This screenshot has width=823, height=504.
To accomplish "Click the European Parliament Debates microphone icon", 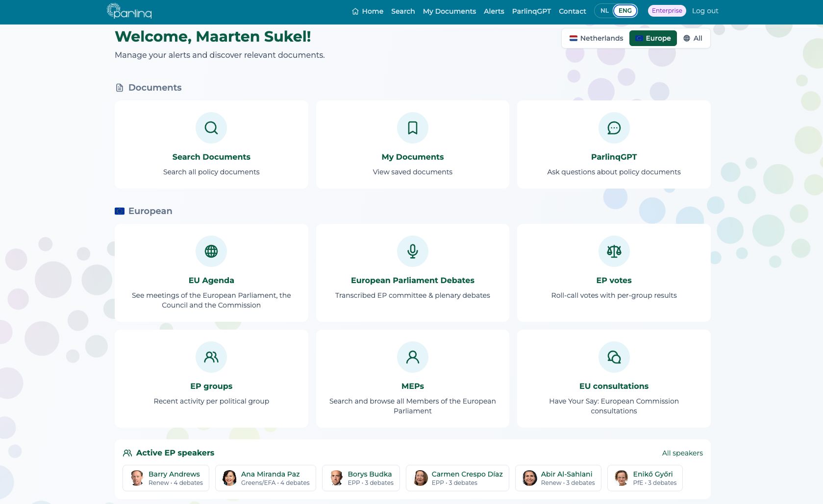I will [x=413, y=251].
